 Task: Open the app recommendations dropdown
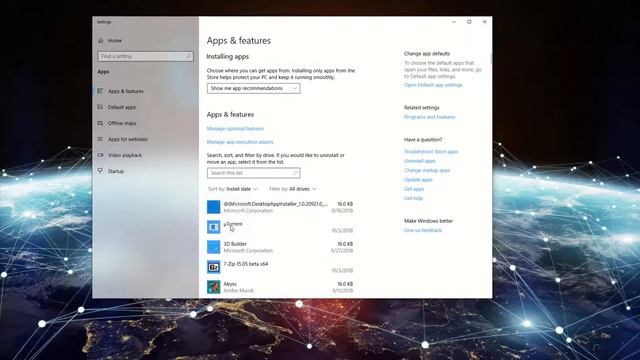253,88
